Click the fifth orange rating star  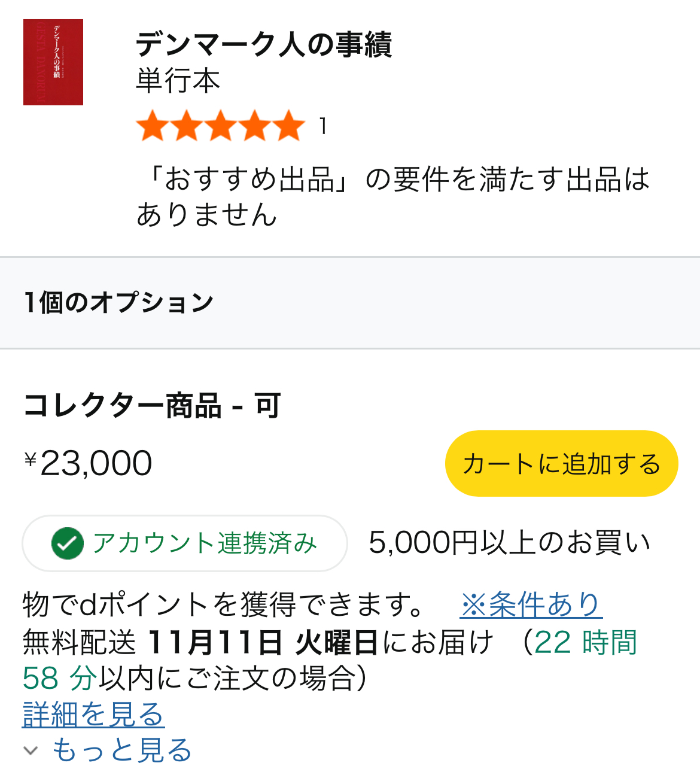click(x=289, y=126)
